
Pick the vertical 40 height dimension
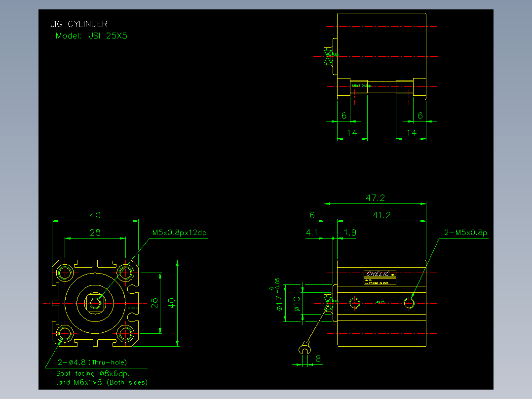tap(171, 303)
